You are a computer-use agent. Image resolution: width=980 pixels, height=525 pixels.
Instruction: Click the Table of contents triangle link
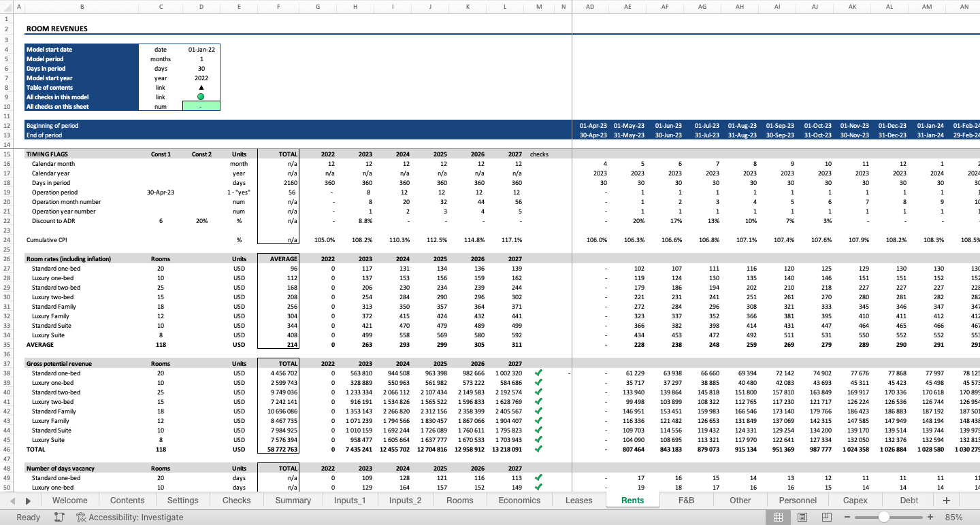201,87
